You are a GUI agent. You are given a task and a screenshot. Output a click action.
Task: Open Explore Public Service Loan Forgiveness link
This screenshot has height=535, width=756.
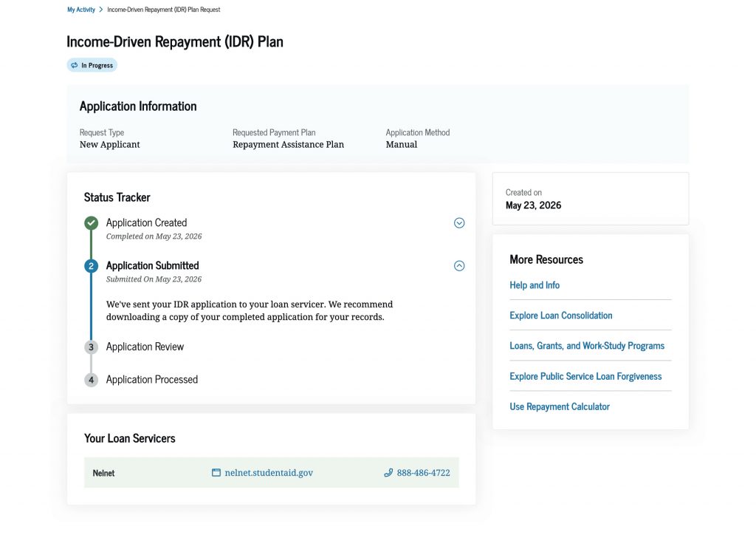pyautogui.click(x=585, y=376)
